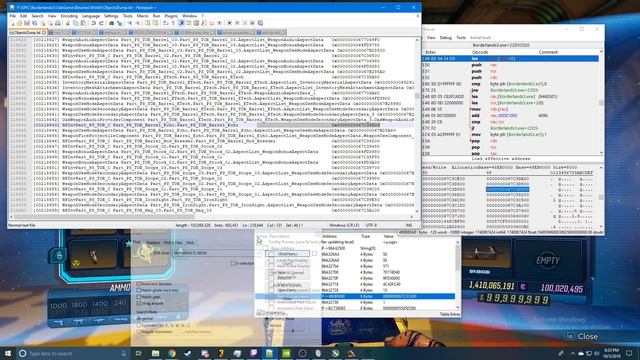Open the Encoding menu in Notepad++

(69, 16)
